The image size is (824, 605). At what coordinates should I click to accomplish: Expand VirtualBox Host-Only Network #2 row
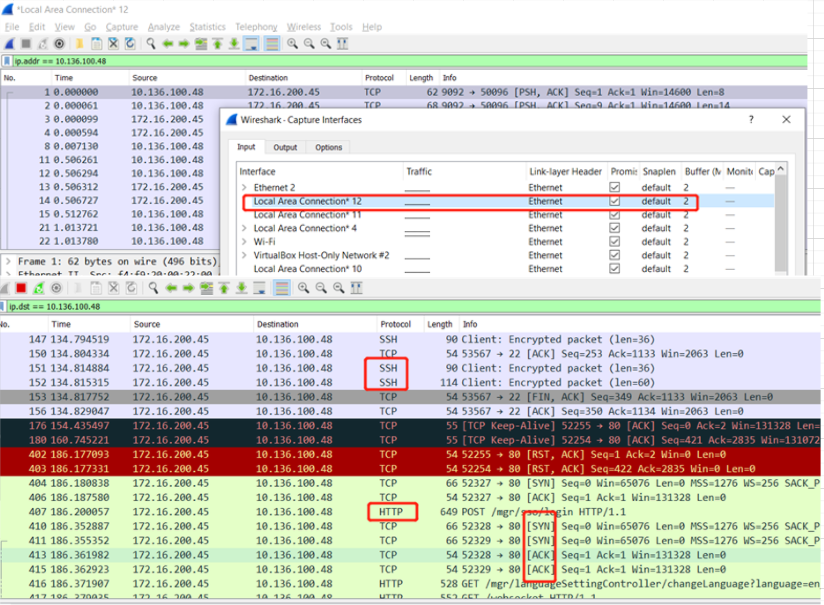[244, 255]
